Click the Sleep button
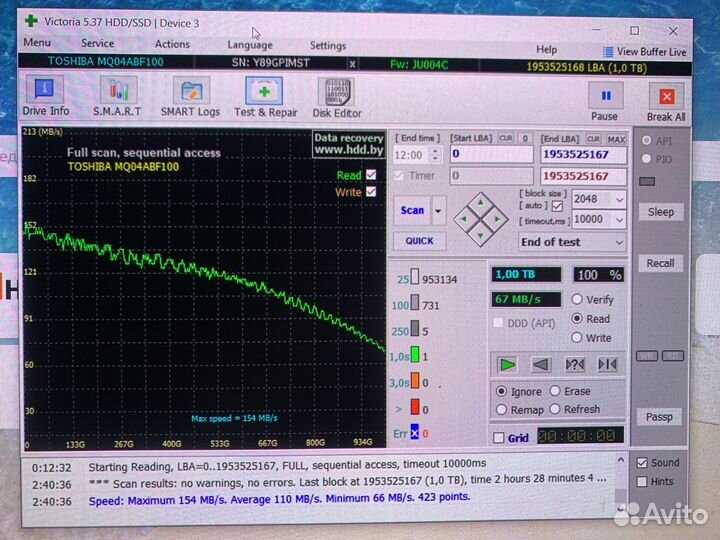Image resolution: width=720 pixels, height=540 pixels. pos(660,212)
